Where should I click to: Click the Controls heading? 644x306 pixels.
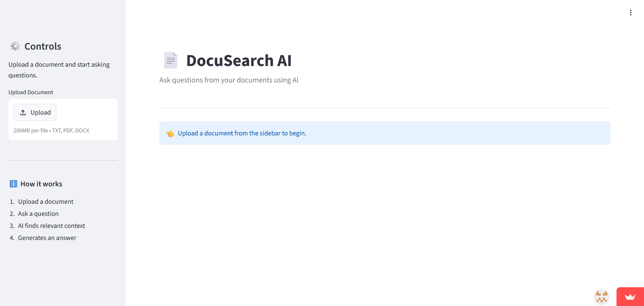pos(43,46)
